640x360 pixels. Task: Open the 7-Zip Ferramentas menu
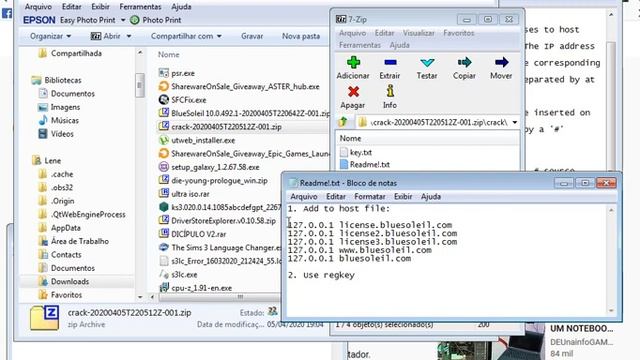[360, 45]
